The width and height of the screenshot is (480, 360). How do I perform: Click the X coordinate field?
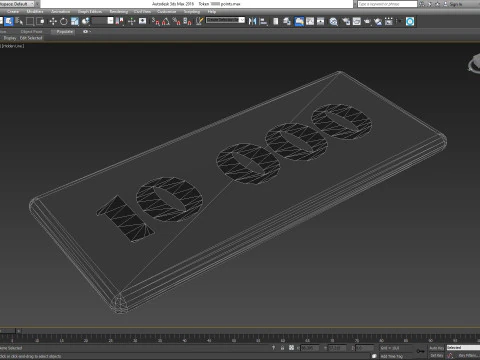[310, 348]
